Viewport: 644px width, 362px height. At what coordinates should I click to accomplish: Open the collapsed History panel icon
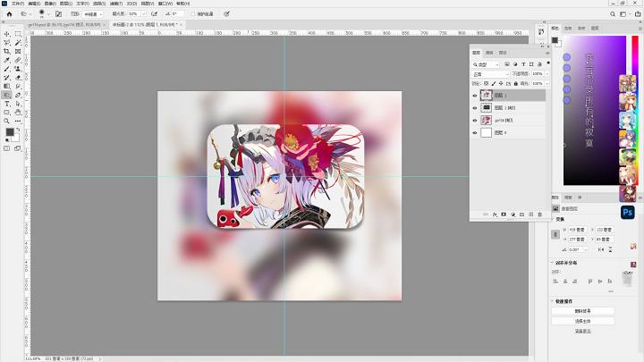click(x=541, y=31)
